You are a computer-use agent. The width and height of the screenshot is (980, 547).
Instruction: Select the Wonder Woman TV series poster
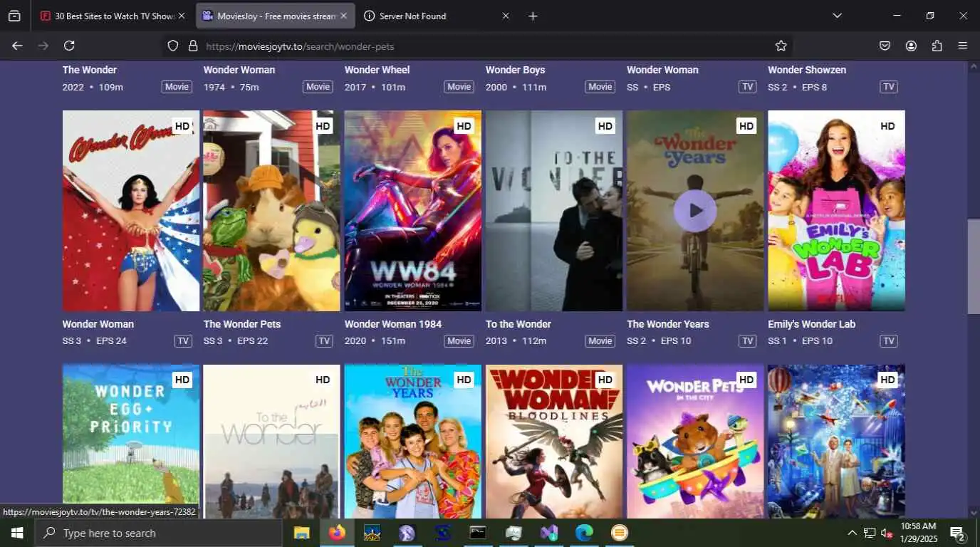tap(131, 211)
